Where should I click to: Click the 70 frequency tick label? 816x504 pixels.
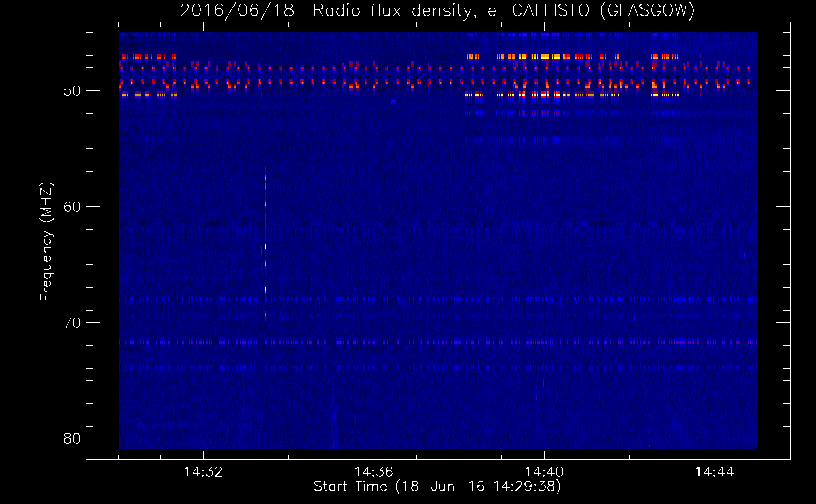[x=72, y=323]
